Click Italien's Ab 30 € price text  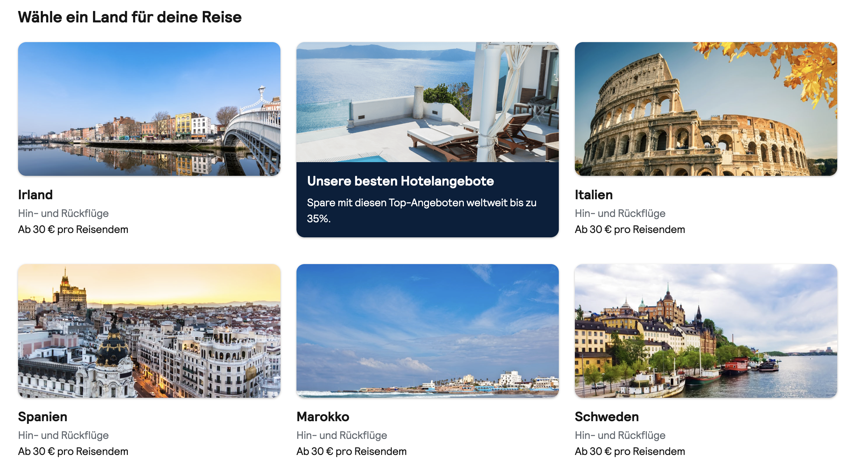tap(630, 230)
